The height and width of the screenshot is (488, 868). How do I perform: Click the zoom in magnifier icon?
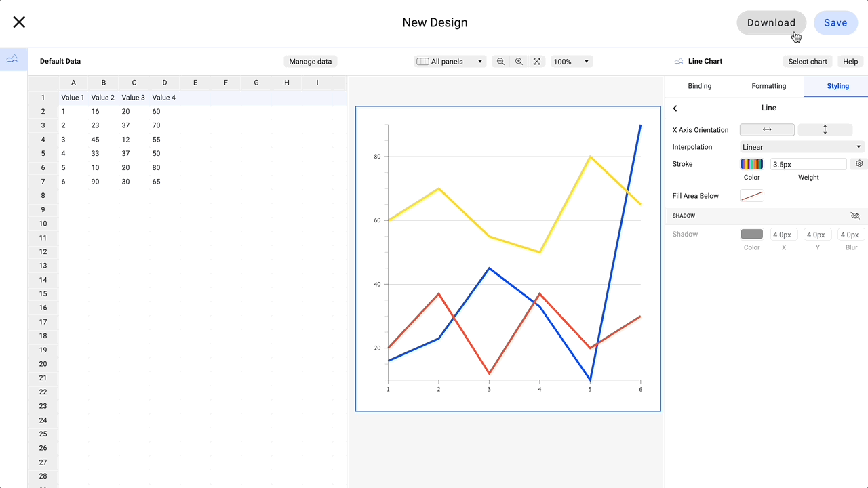click(519, 61)
